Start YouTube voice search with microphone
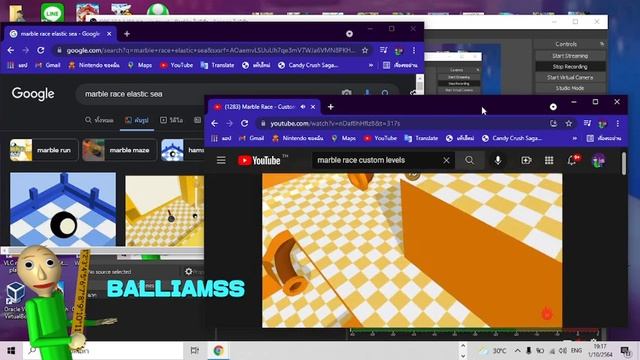 tap(498, 160)
